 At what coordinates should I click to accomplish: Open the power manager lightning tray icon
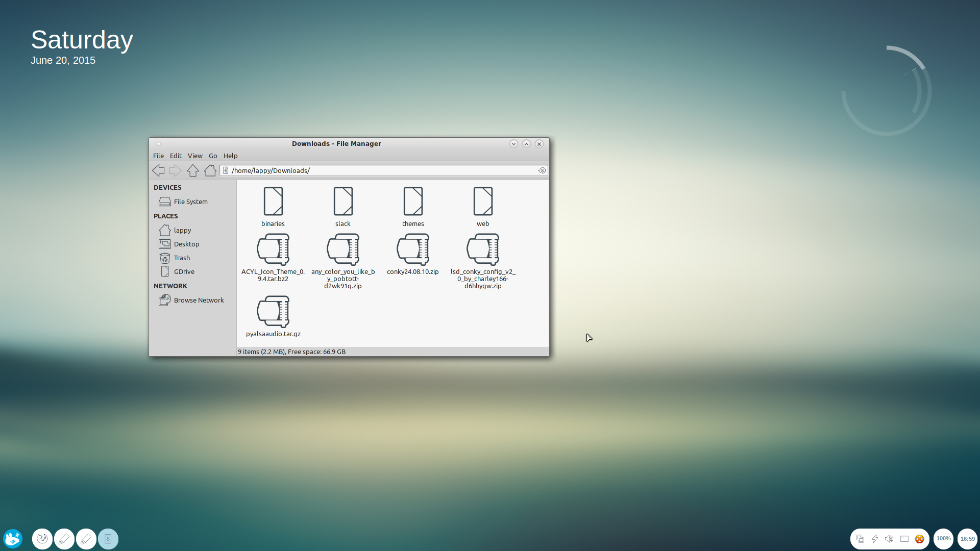coord(875,539)
